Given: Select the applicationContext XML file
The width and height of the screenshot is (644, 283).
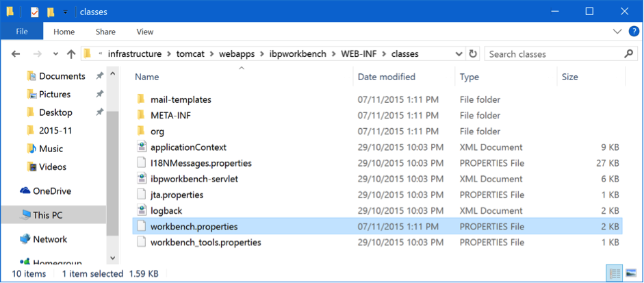Looking at the screenshot, I should tap(188, 147).
